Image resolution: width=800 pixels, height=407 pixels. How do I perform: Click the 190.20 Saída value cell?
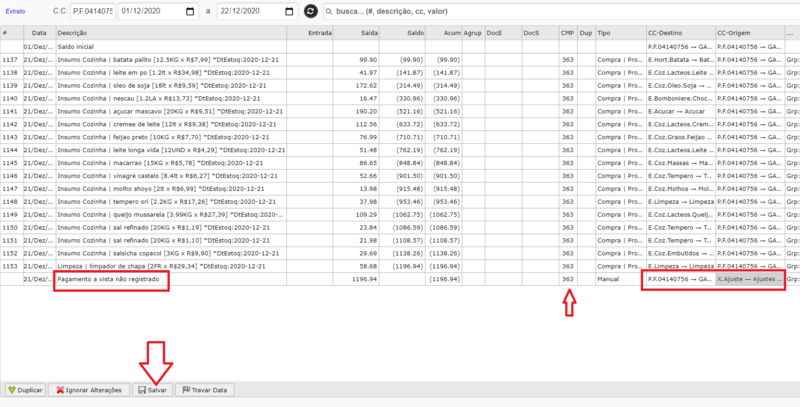356,111
